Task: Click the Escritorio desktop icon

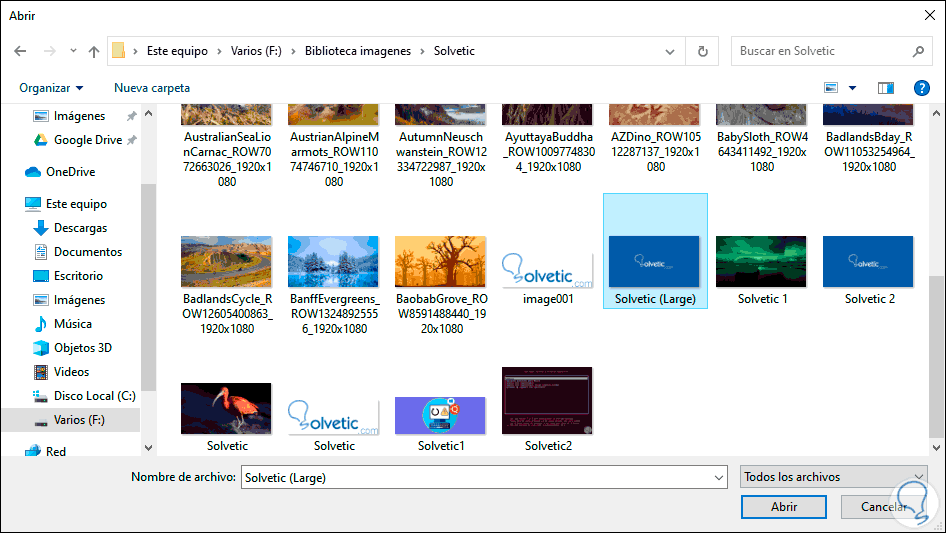Action: click(40, 276)
